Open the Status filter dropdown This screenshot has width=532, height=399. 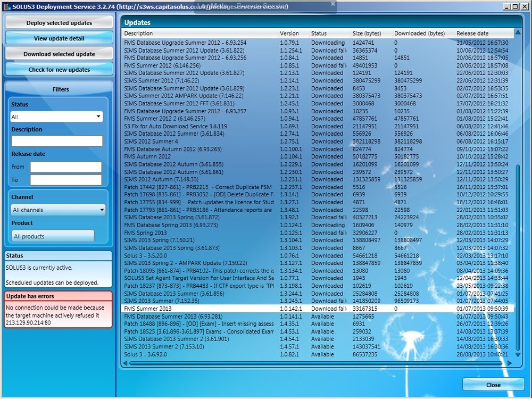(x=56, y=117)
